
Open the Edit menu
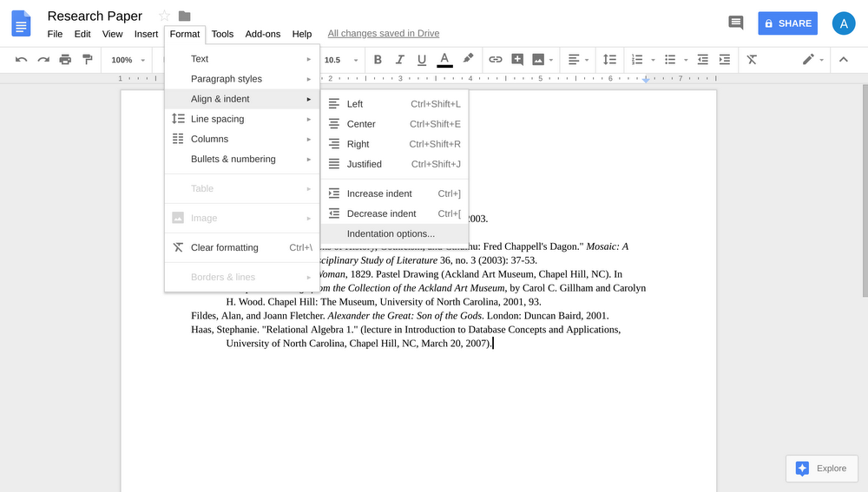click(82, 34)
